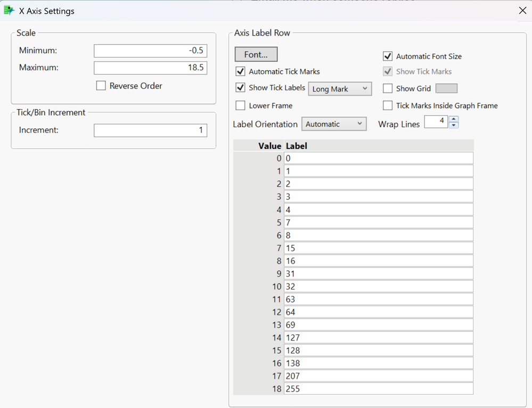The width and height of the screenshot is (532, 408).
Task: Check Tick Marks Inside Graph Frame
Action: click(x=387, y=105)
